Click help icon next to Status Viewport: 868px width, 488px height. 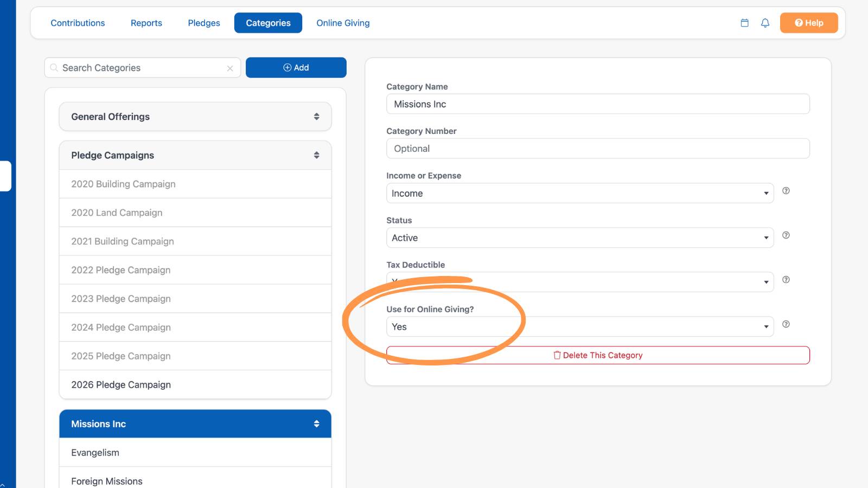[786, 235]
